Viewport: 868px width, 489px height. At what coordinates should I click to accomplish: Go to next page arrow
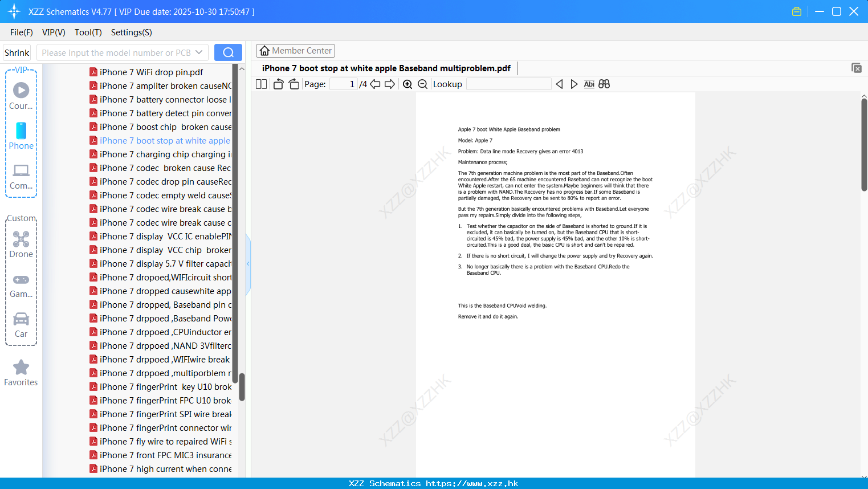click(390, 84)
